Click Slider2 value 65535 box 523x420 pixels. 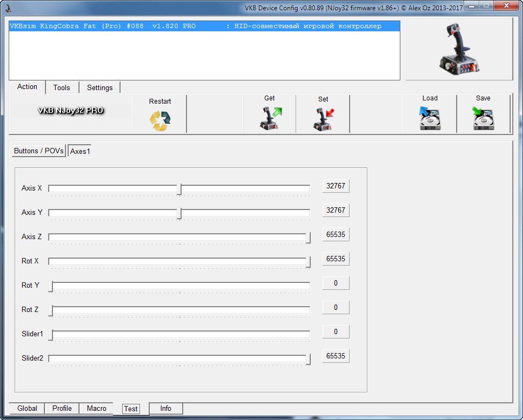[x=336, y=356]
